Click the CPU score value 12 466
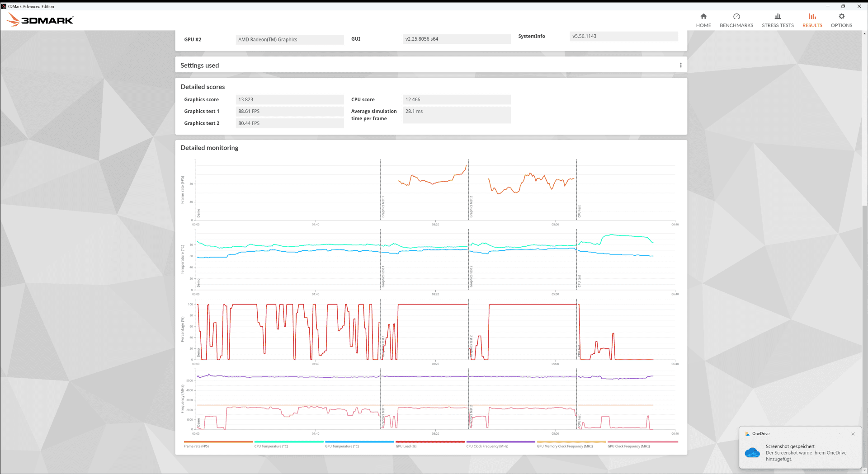The height and width of the screenshot is (474, 868). pyautogui.click(x=457, y=99)
